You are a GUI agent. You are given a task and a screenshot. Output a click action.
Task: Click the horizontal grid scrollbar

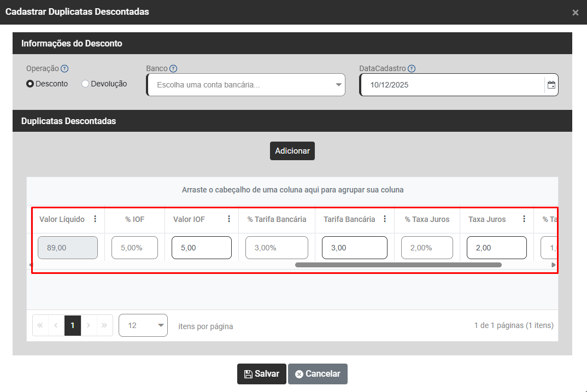click(398, 265)
